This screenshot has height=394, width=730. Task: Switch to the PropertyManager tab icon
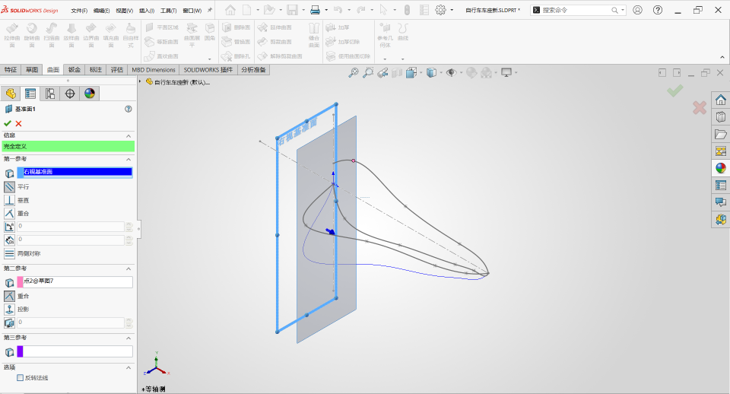[30, 94]
